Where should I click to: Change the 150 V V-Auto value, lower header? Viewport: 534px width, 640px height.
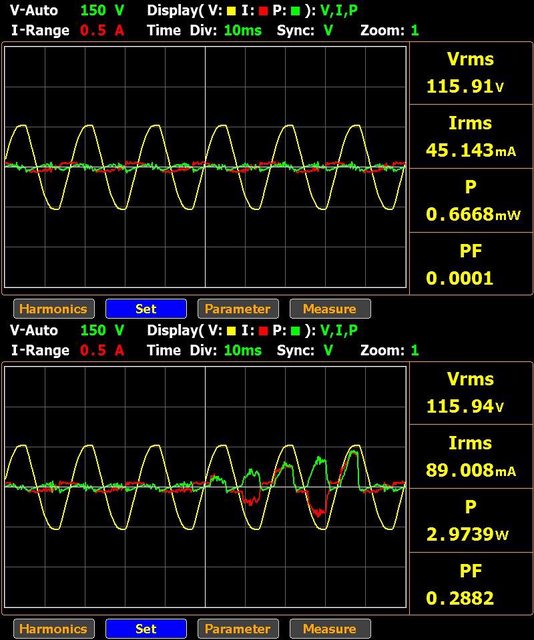102,330
